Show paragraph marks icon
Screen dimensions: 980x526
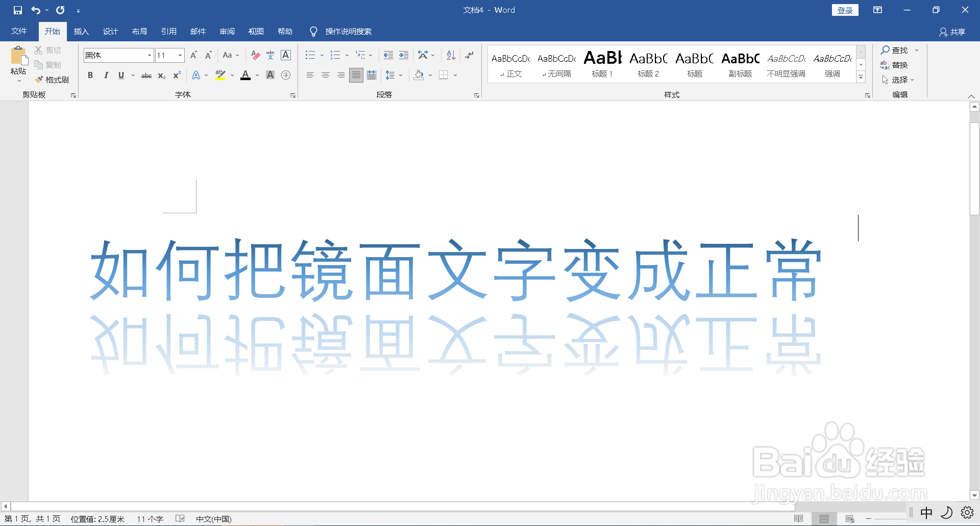[x=470, y=55]
